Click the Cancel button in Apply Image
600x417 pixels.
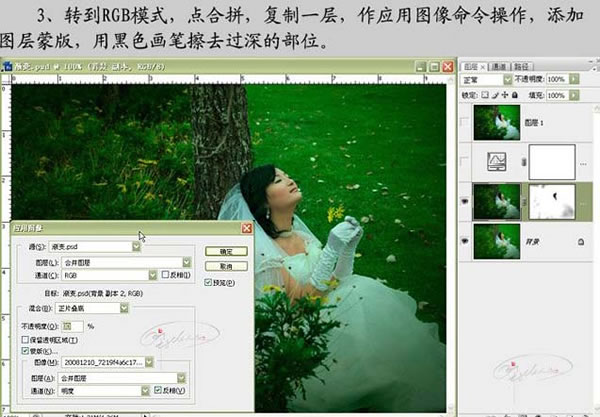pos(226,266)
